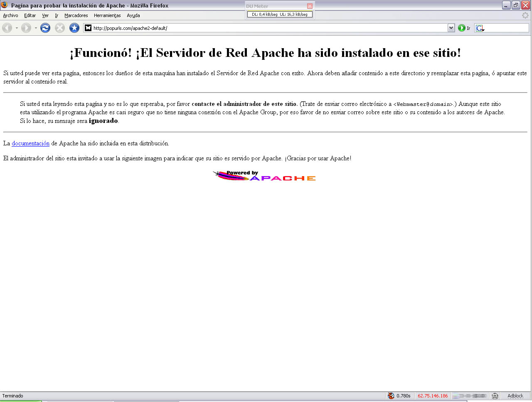Click the load-time fox icon in status bar

coord(391,396)
